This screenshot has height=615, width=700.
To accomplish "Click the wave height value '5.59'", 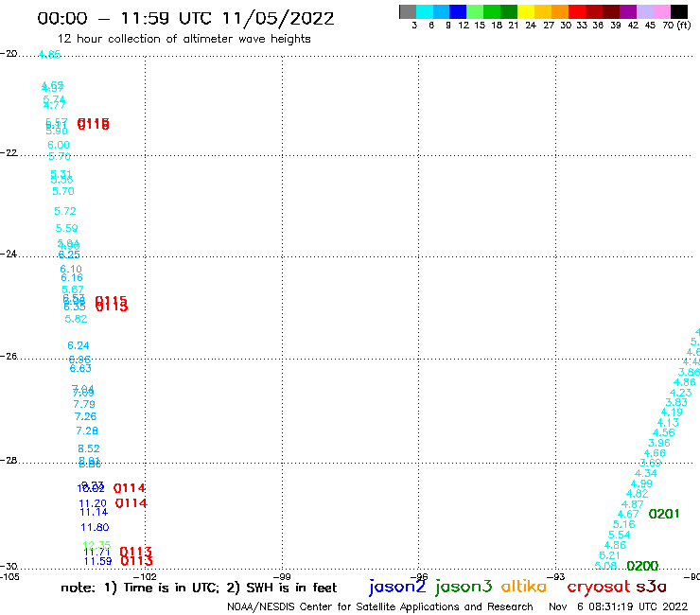I will pyautogui.click(x=66, y=228).
